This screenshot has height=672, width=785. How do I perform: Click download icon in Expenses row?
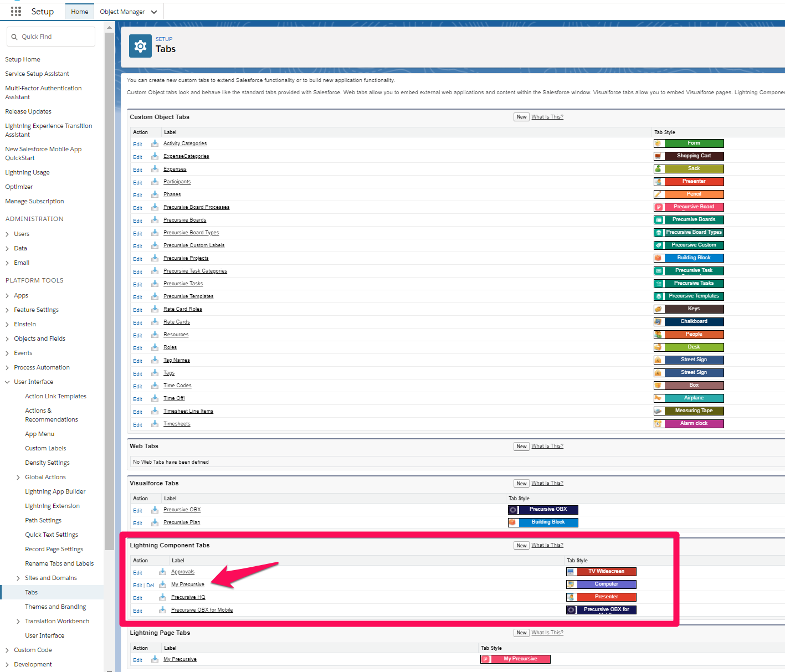tap(155, 169)
